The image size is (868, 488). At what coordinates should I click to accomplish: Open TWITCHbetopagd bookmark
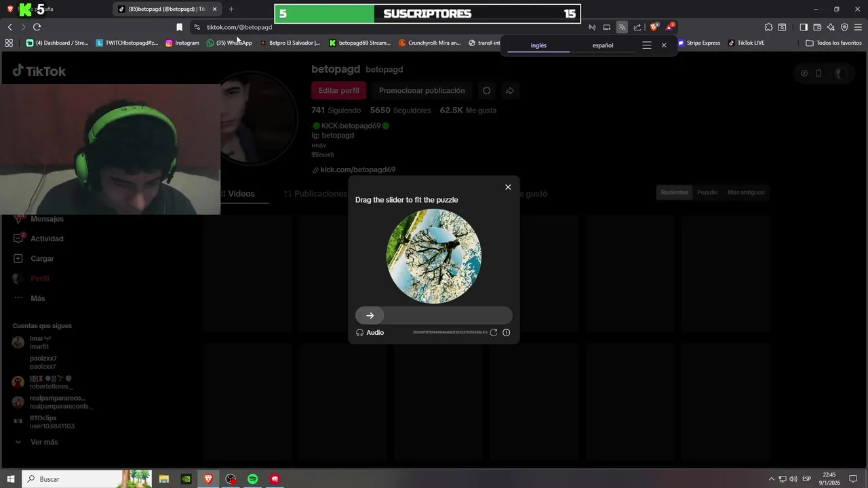pyautogui.click(x=127, y=43)
